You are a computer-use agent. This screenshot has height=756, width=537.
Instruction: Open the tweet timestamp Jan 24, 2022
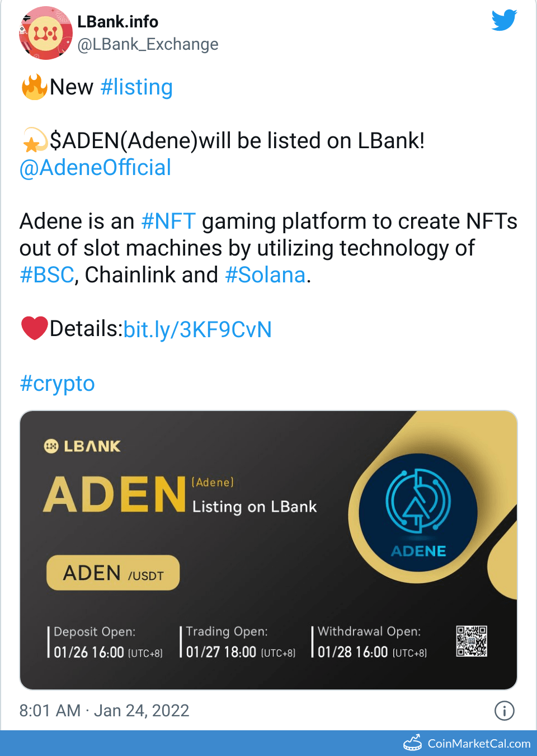[x=104, y=711]
